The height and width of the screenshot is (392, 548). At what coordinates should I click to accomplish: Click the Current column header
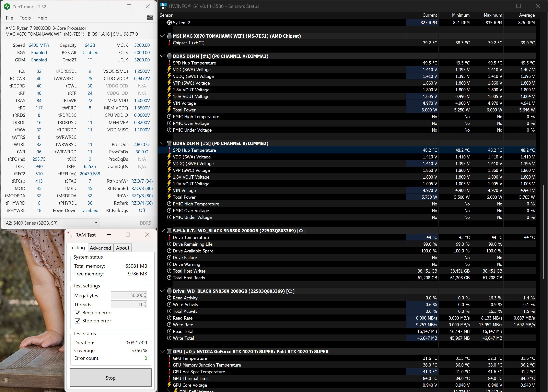[x=422, y=15]
